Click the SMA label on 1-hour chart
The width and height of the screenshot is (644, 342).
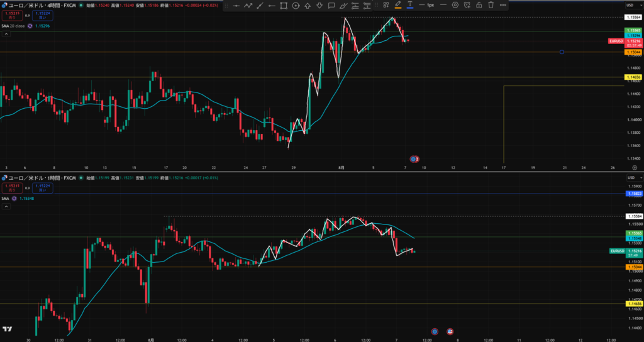tap(5, 198)
